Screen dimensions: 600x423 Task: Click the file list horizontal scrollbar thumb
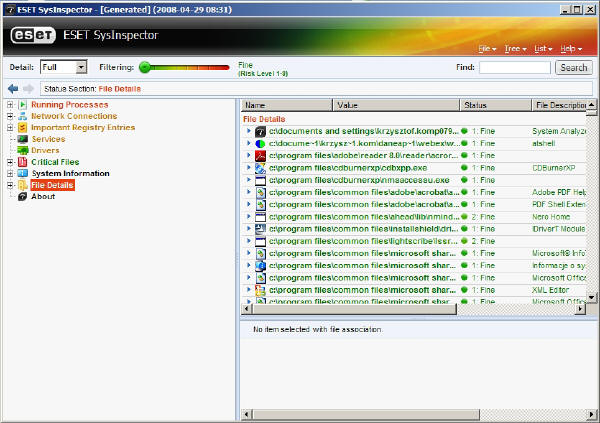(x=354, y=309)
